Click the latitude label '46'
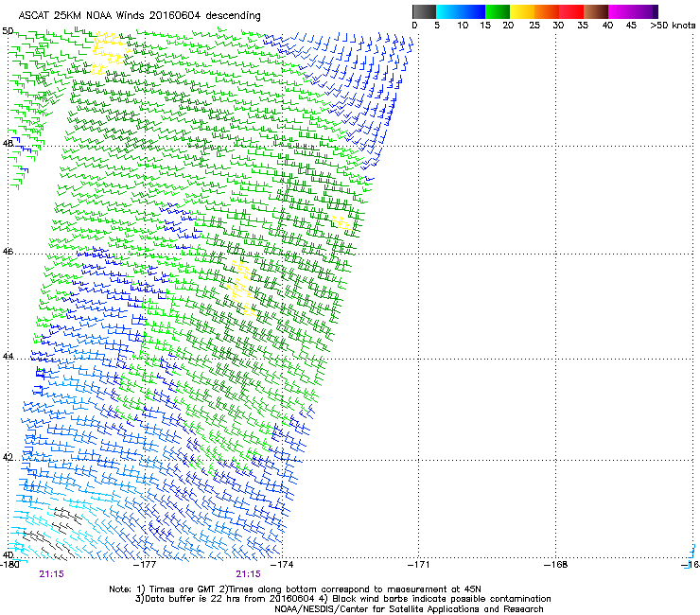Image resolution: width=700 pixels, height=615 pixels. pos(8,252)
